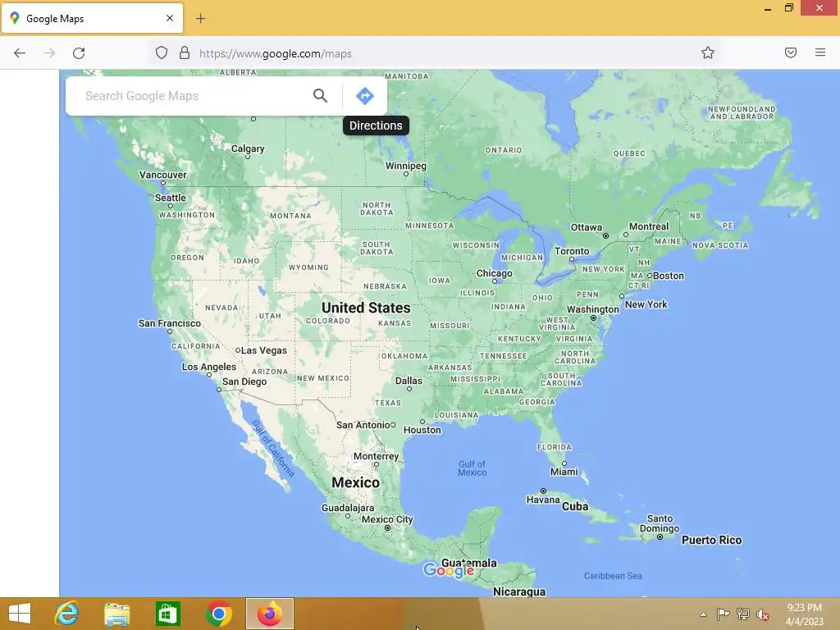Go back with the browser arrow

coord(20,53)
